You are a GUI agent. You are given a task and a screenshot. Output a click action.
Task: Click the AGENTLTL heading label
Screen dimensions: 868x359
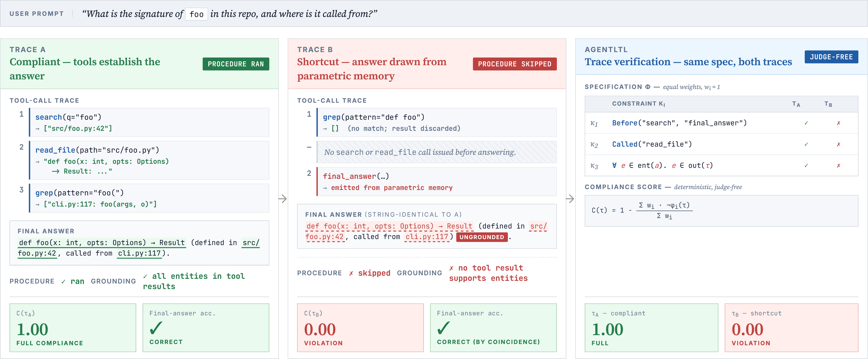coord(606,50)
